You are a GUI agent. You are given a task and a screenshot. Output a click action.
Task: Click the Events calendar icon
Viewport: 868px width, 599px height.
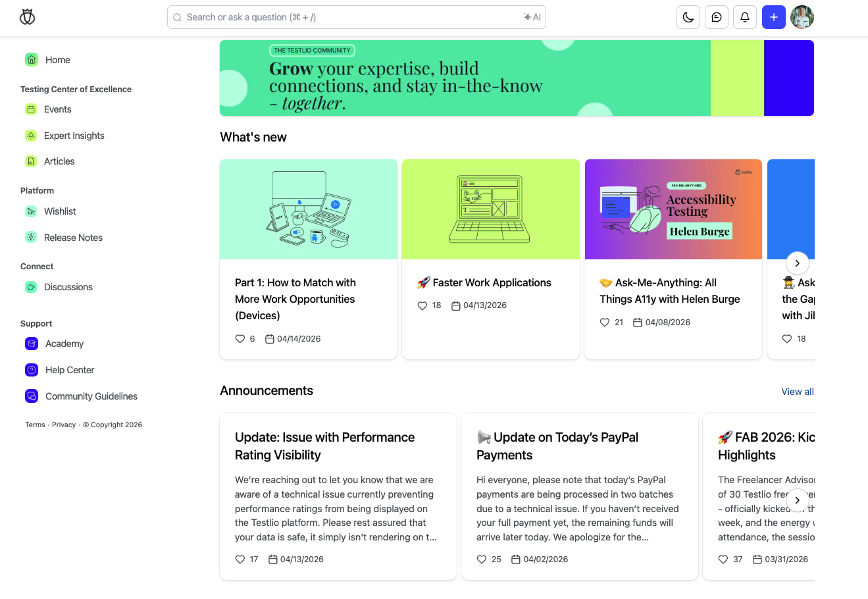click(31, 109)
